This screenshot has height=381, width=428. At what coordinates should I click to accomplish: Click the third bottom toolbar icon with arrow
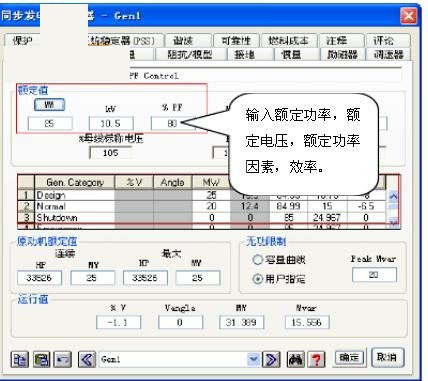click(63, 360)
